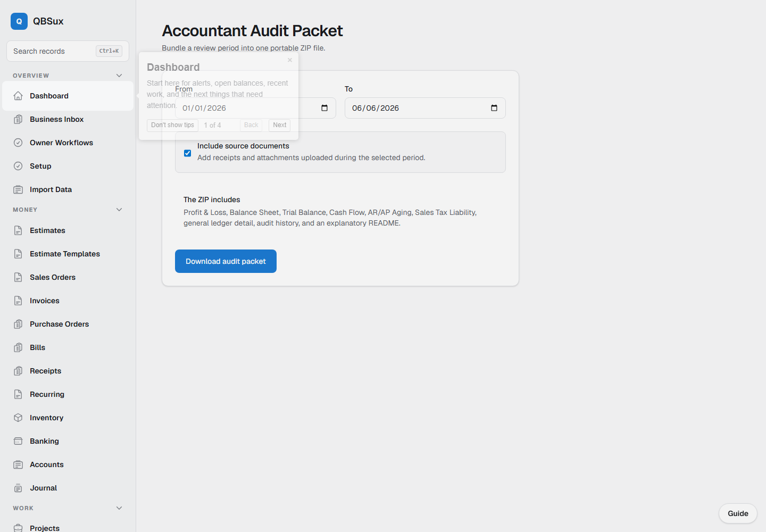Click the Journal icon
The image size is (766, 532).
[18, 488]
